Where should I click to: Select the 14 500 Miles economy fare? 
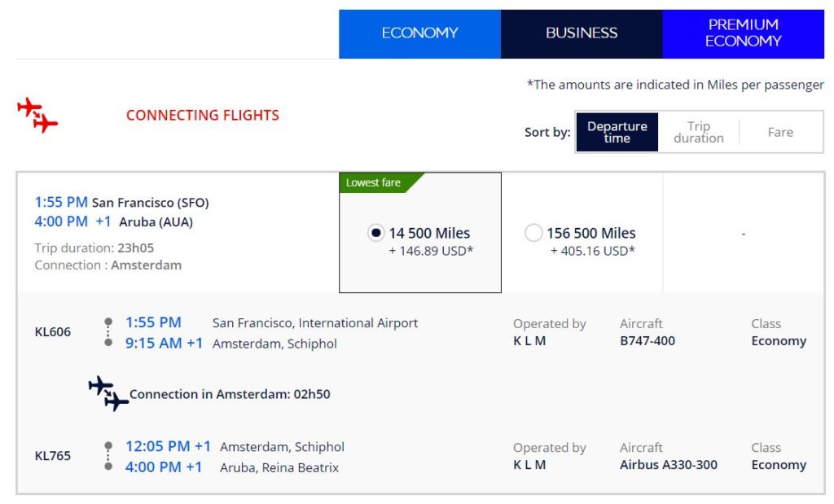pyautogui.click(x=375, y=233)
